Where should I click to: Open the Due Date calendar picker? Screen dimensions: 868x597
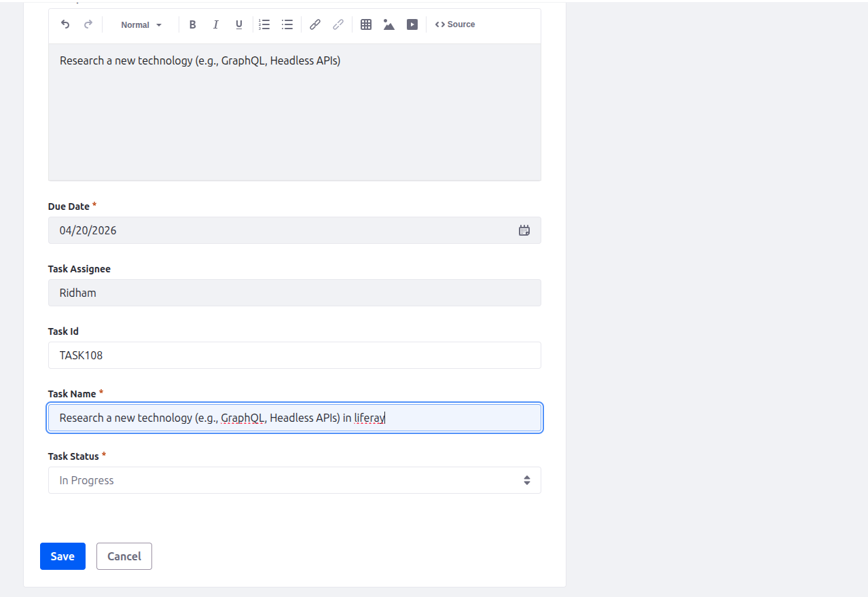(x=524, y=230)
